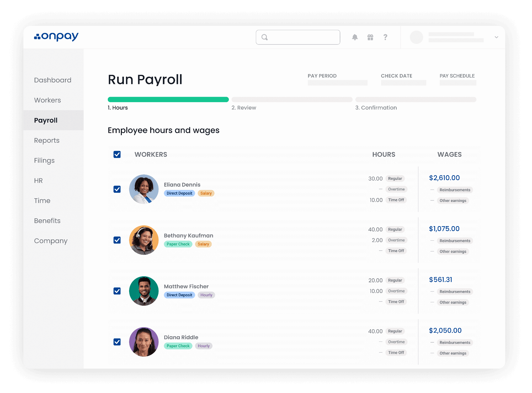Click Matthew's Reimbursements tag
Viewport: 532px width, 393px height.
coord(455,292)
